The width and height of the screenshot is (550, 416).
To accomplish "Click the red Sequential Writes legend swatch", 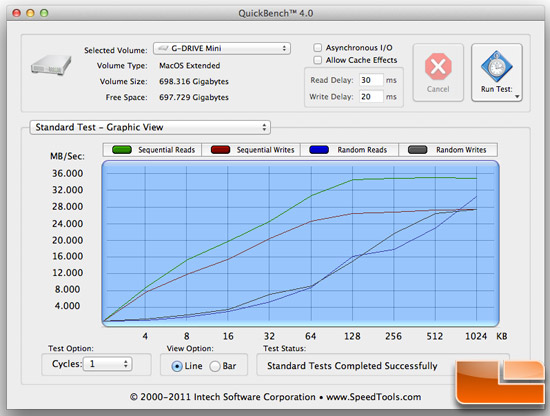I will click(220, 150).
